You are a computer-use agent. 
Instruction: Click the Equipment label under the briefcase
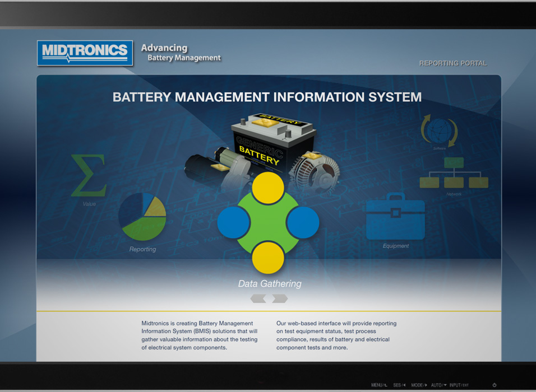(x=396, y=246)
